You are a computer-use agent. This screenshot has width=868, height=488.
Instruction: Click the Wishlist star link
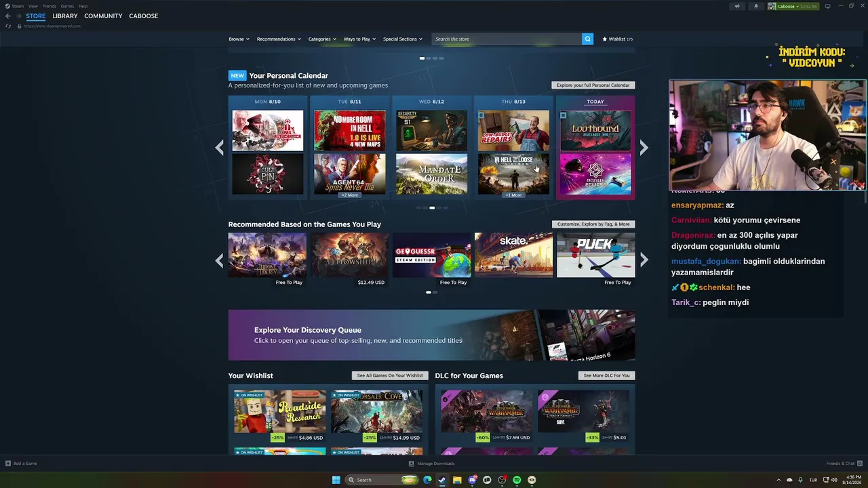coord(617,39)
